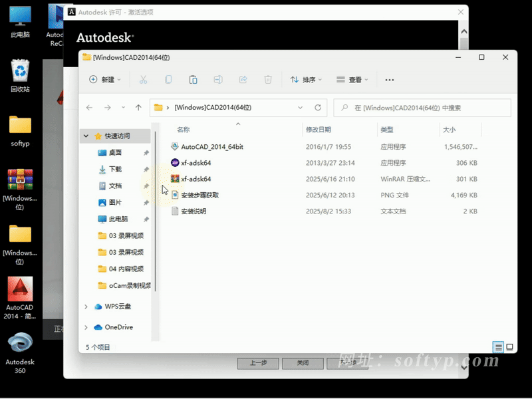This screenshot has height=399, width=532.
Task: Click the WinRAR 压缩文... type cell
Action: (405, 179)
